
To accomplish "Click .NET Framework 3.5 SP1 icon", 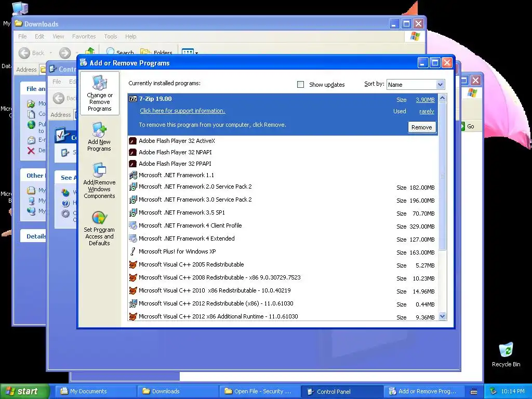I will (133, 212).
